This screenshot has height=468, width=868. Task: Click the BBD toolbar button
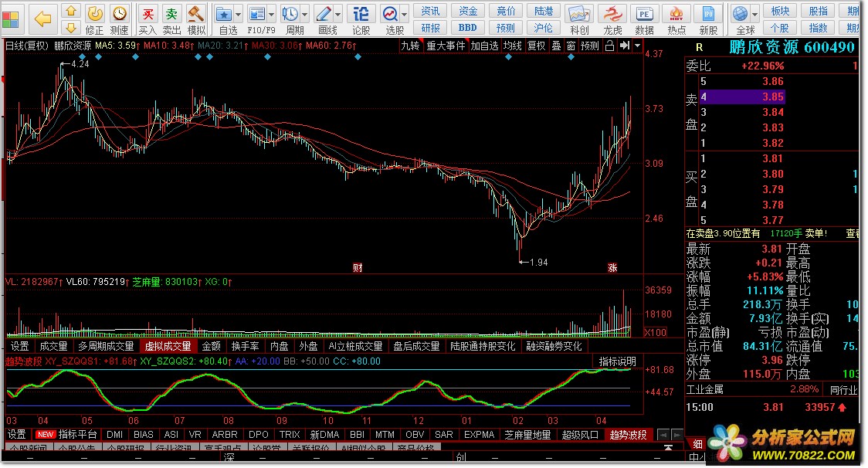pos(468,28)
